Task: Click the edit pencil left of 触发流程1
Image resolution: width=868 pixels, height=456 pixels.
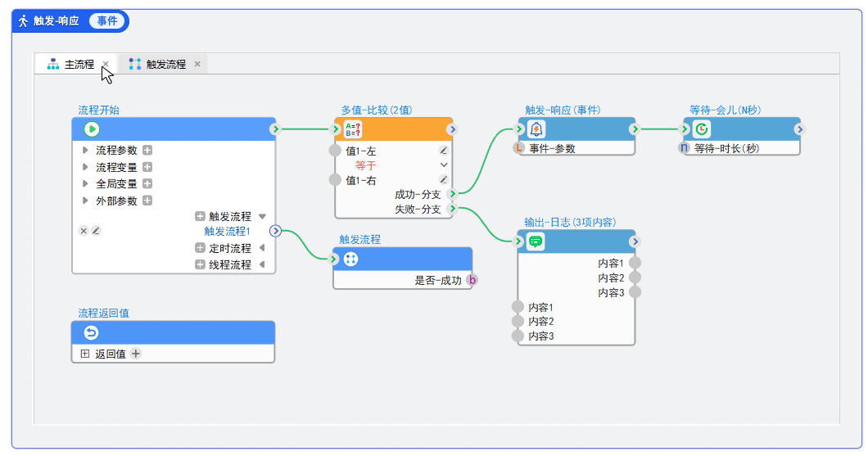Action: click(x=96, y=231)
